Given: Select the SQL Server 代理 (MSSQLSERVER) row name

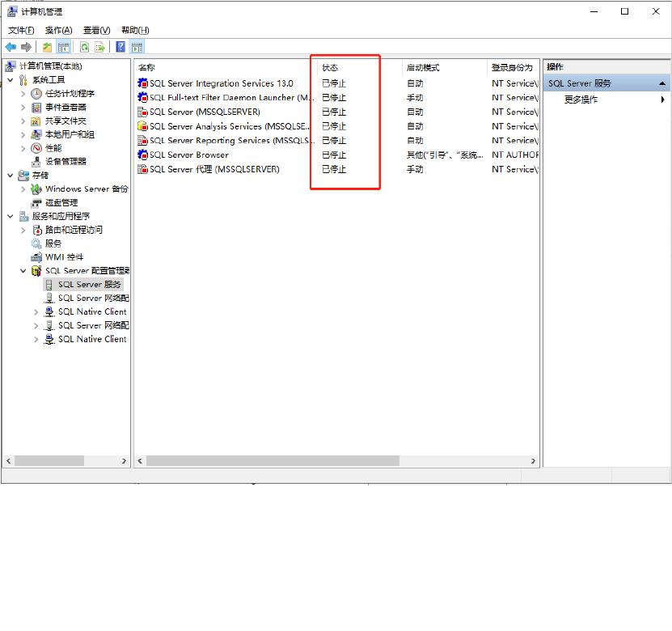Looking at the screenshot, I should pos(214,169).
